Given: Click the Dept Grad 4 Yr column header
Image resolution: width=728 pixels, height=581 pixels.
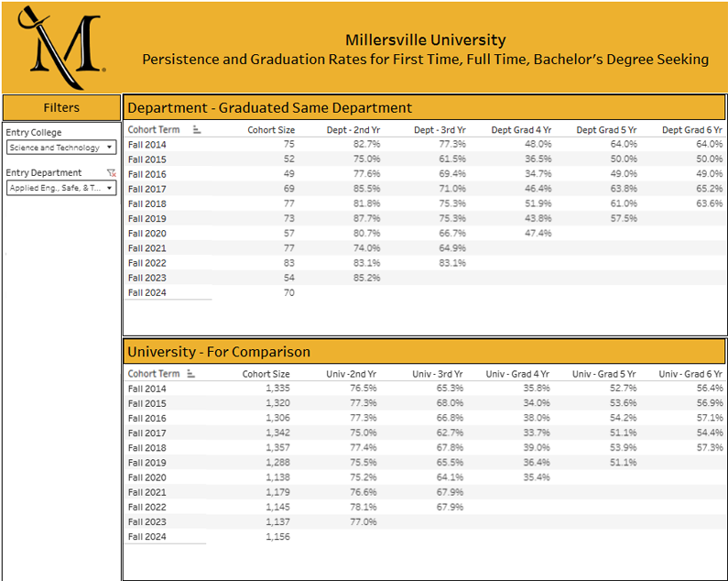Looking at the screenshot, I should click(521, 130).
